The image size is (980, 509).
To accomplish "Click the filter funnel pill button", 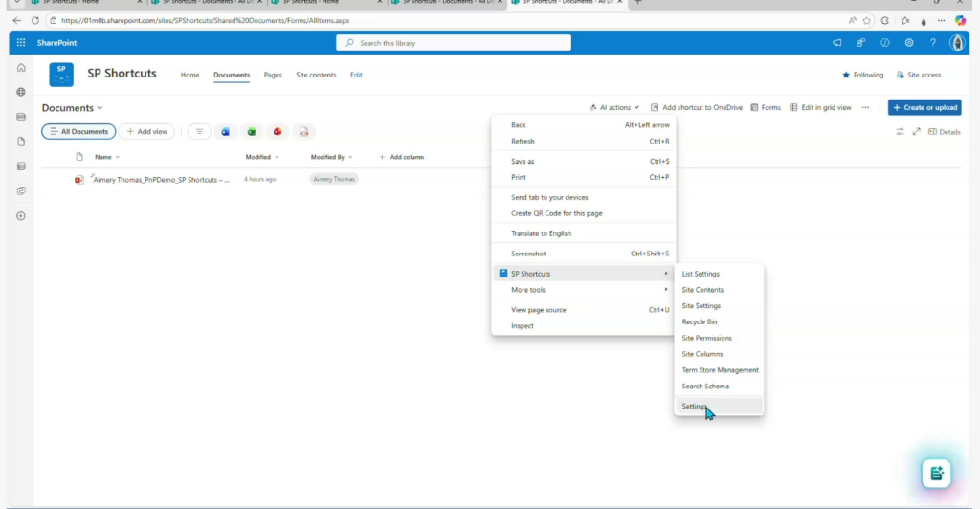I will 199,132.
